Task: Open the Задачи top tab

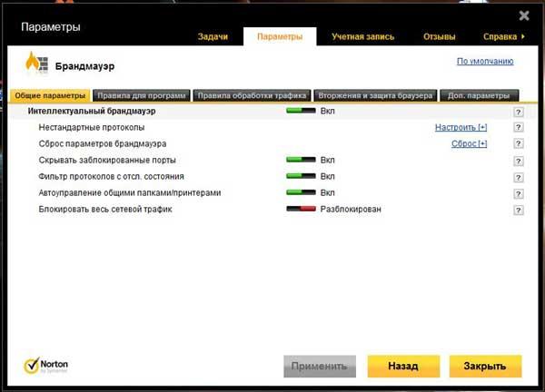Action: click(x=213, y=36)
